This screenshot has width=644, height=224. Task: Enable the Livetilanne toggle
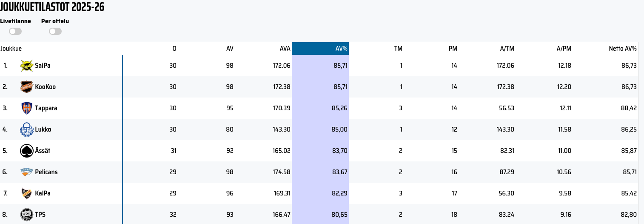[x=15, y=31]
